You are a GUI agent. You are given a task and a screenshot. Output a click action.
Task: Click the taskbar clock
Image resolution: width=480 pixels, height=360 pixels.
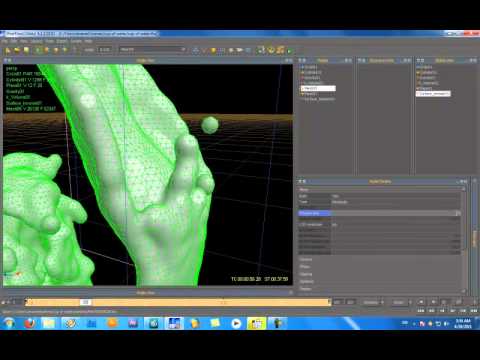(463, 323)
